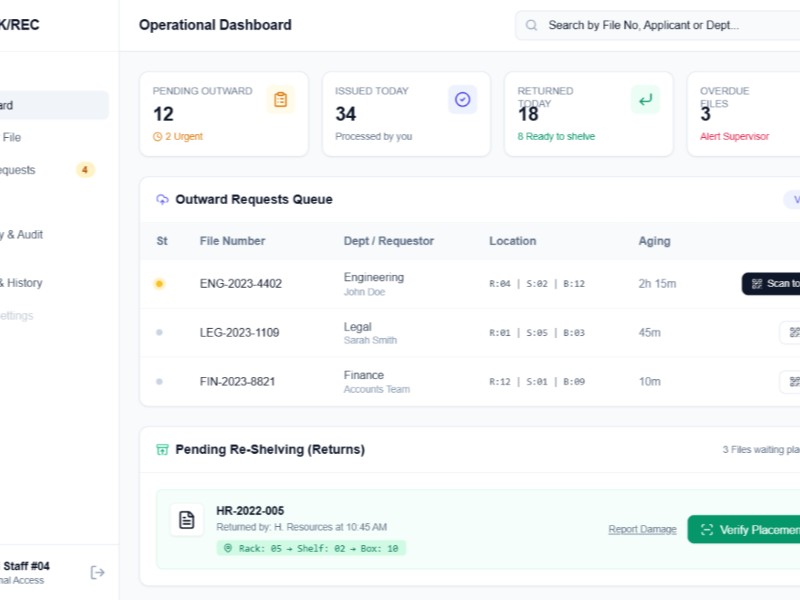800x600 pixels.
Task: Click the logout icon beside Staff #04
Action: [97, 572]
